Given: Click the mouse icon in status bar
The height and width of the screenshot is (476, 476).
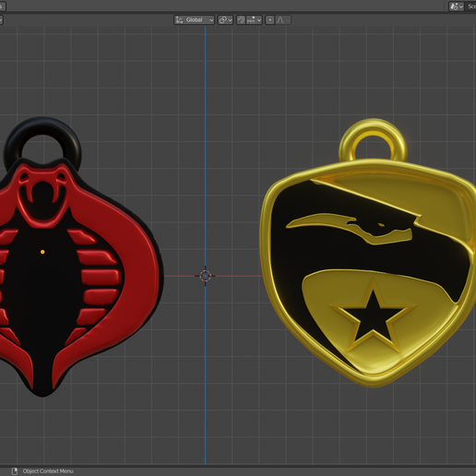Looking at the screenshot, I should tap(15, 471).
